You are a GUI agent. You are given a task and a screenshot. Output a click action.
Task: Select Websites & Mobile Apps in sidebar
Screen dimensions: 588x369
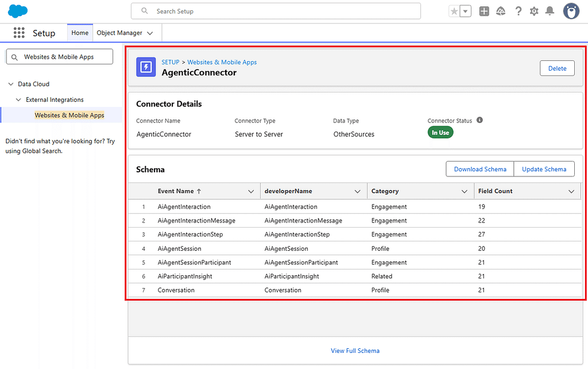[69, 116]
